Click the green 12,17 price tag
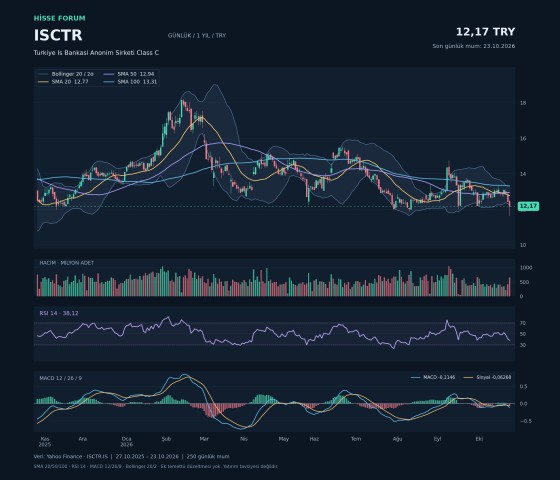This screenshot has width=560, height=480. coord(528,206)
